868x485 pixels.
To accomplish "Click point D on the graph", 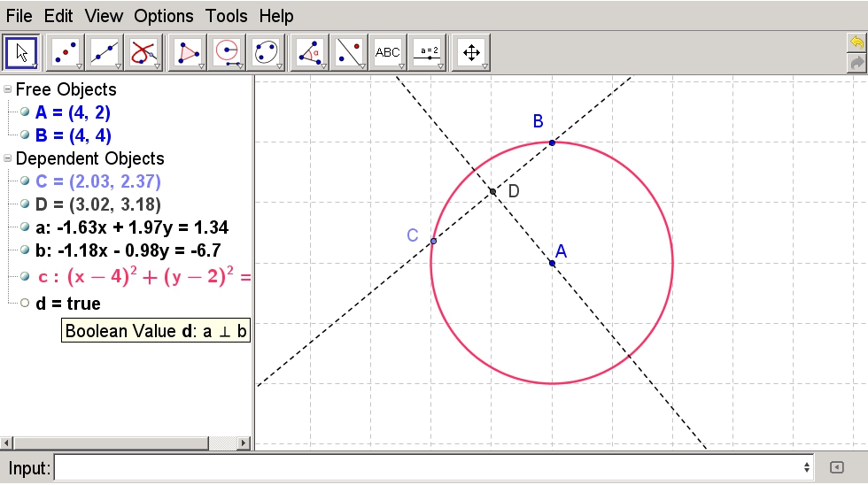I will [x=493, y=191].
